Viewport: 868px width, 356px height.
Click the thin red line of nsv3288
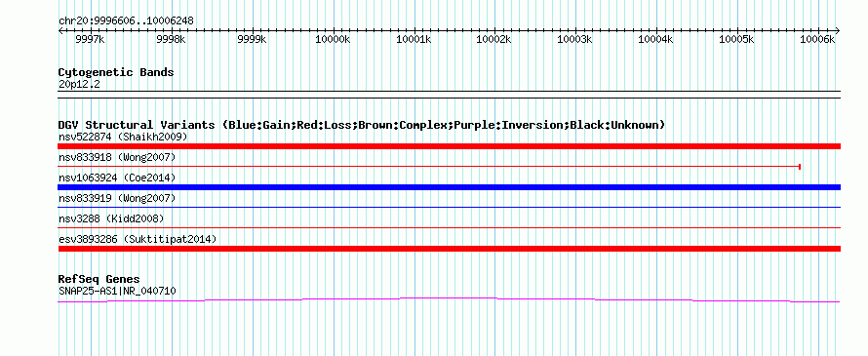point(449,227)
